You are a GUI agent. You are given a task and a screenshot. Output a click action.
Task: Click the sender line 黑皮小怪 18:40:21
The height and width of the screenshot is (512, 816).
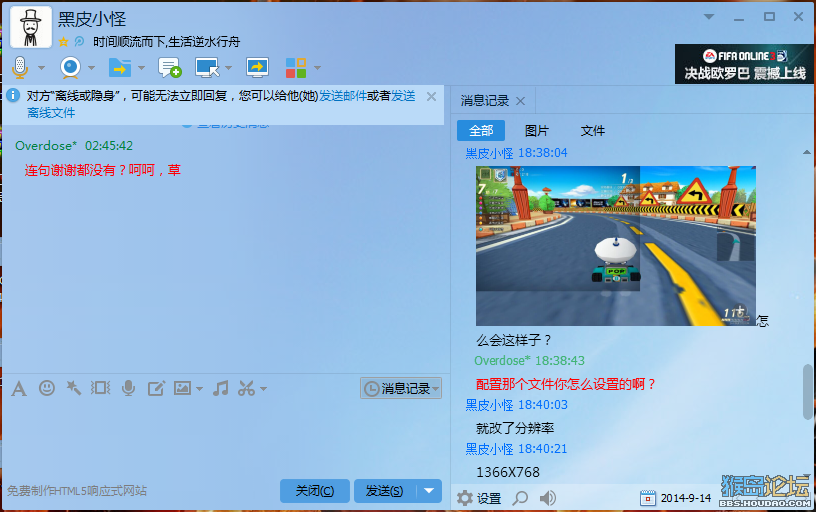[x=516, y=449]
